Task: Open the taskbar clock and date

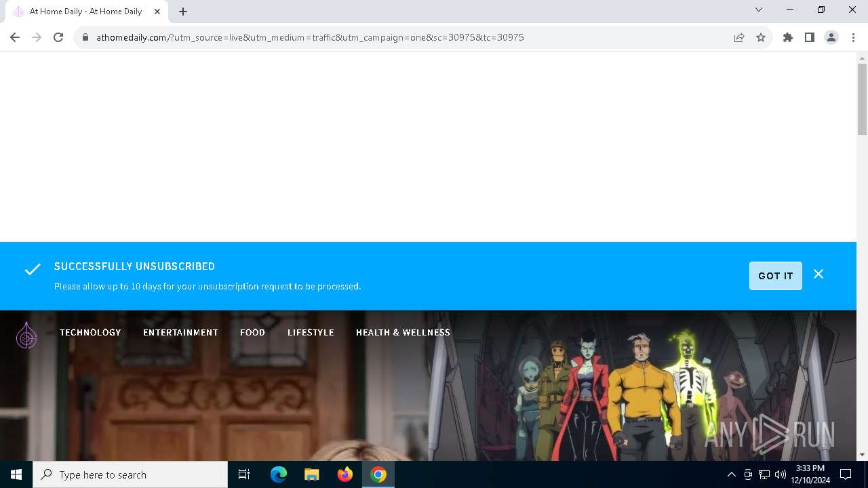Action: pos(810,474)
